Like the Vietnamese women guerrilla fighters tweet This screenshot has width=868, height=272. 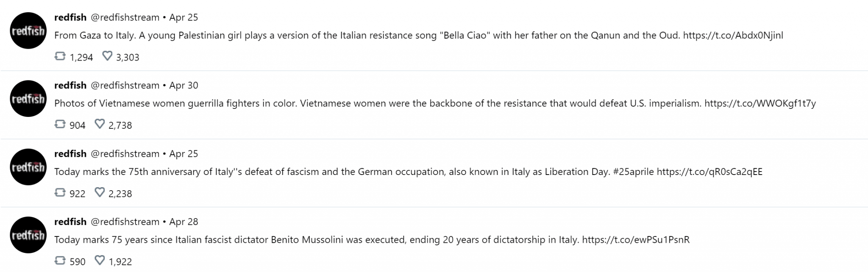click(100, 124)
